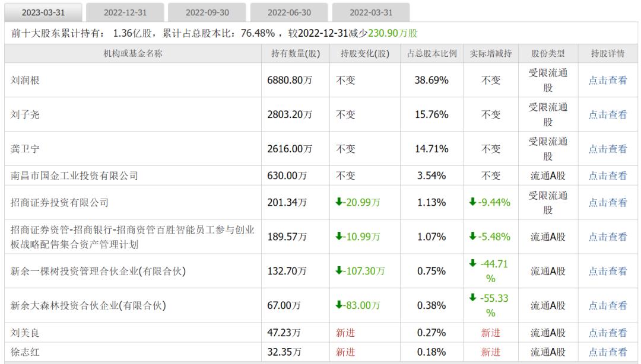Image resolution: width=641 pixels, height=364 pixels.
Task: Click the 76.48% total ratio in summary
Action: (x=258, y=34)
